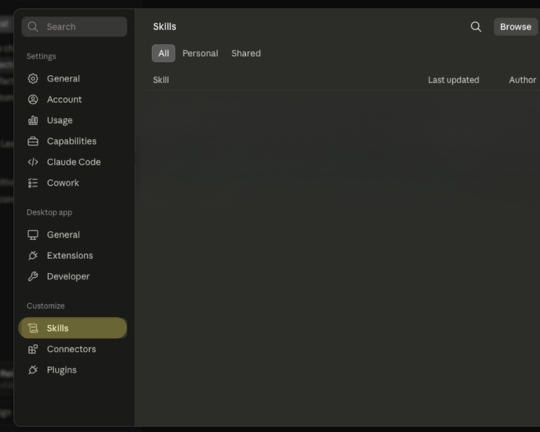
Task: Click the search magnifier in Skills header
Action: (x=476, y=27)
